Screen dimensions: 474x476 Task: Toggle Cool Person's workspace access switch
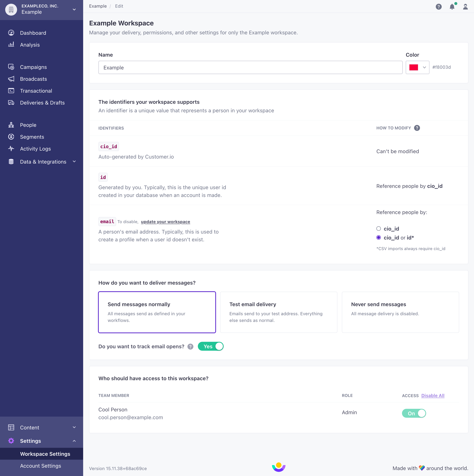pyautogui.click(x=414, y=413)
